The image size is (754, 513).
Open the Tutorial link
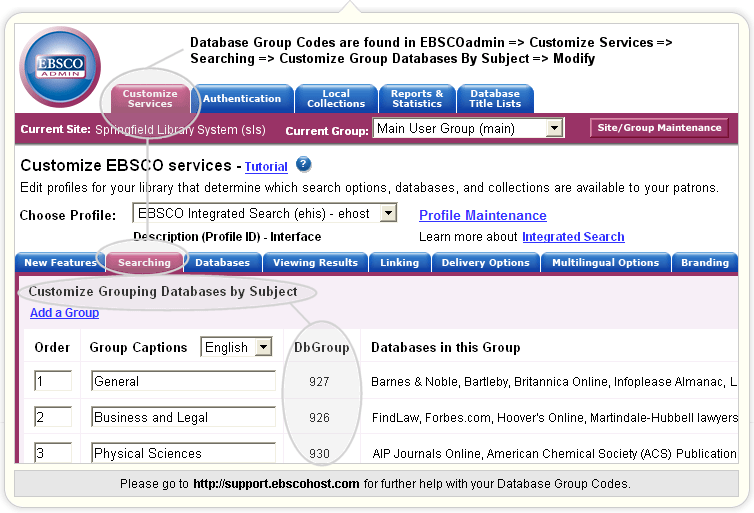tap(266, 166)
